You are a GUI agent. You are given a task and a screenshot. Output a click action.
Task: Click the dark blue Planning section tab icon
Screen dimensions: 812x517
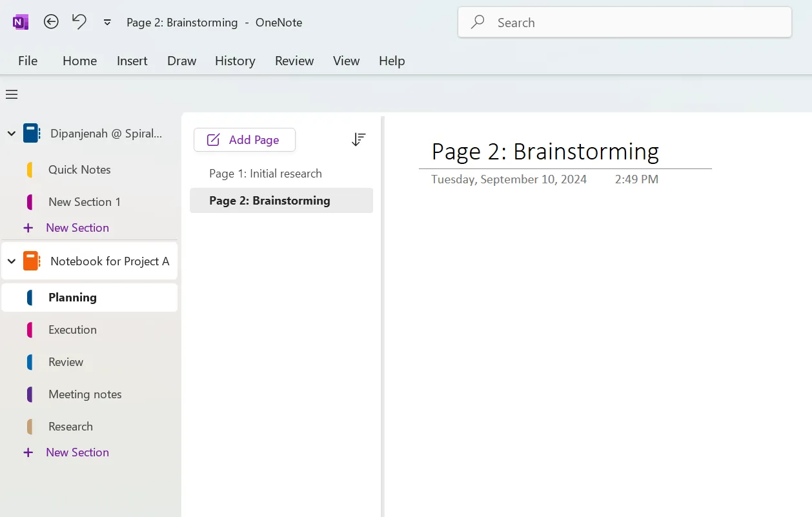(30, 298)
